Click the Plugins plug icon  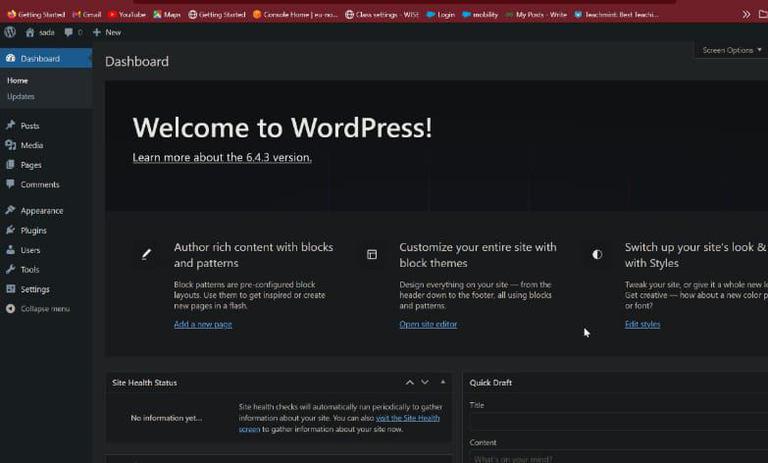coord(10,230)
